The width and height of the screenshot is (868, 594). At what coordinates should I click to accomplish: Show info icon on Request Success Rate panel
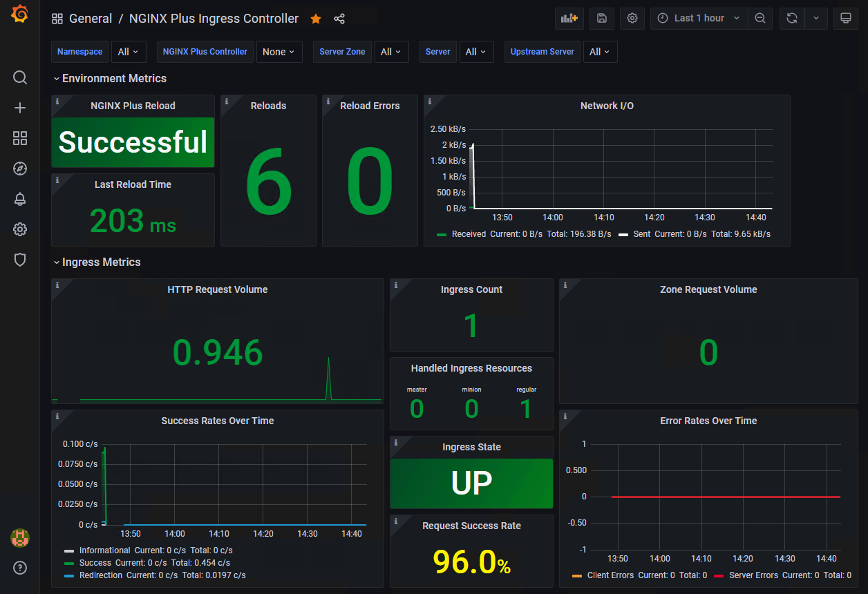[395, 521]
